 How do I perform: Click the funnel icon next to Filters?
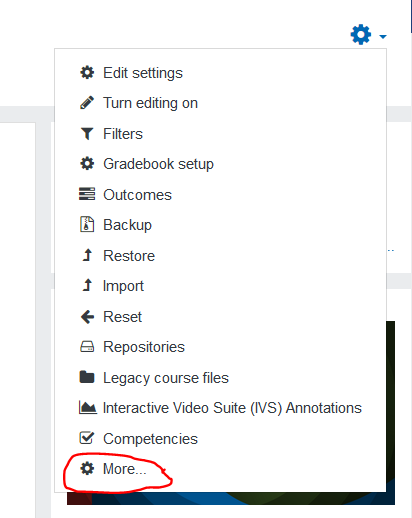tap(87, 134)
